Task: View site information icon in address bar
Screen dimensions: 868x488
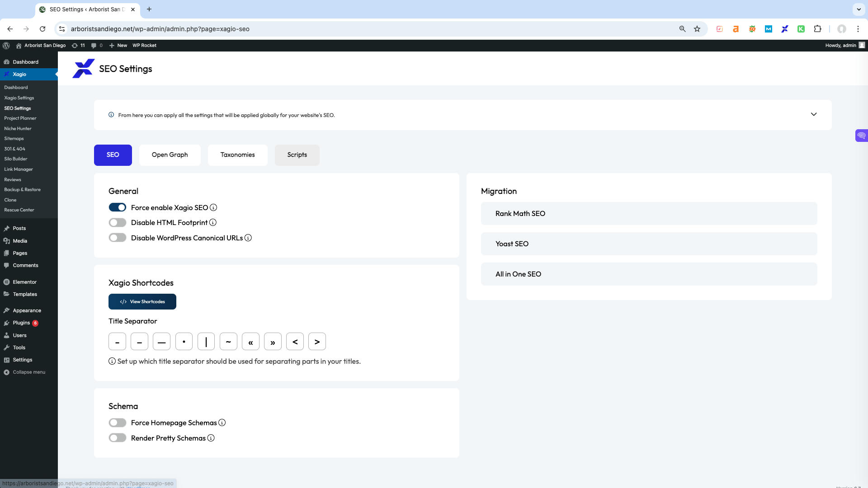Action: tap(62, 29)
